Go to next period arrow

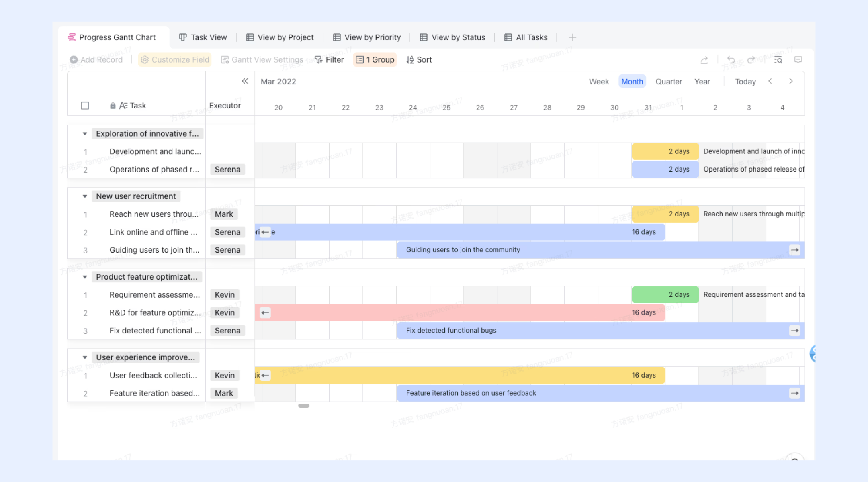(791, 81)
